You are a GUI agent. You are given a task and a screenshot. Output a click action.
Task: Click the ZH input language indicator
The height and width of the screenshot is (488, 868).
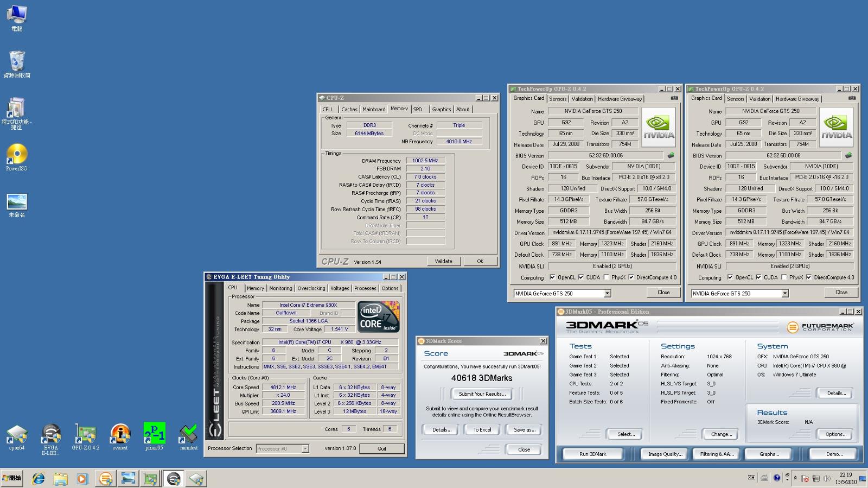click(x=751, y=478)
